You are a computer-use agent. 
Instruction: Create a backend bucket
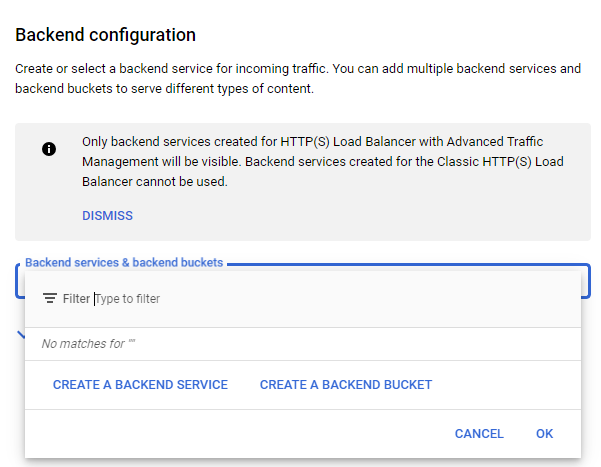(346, 385)
